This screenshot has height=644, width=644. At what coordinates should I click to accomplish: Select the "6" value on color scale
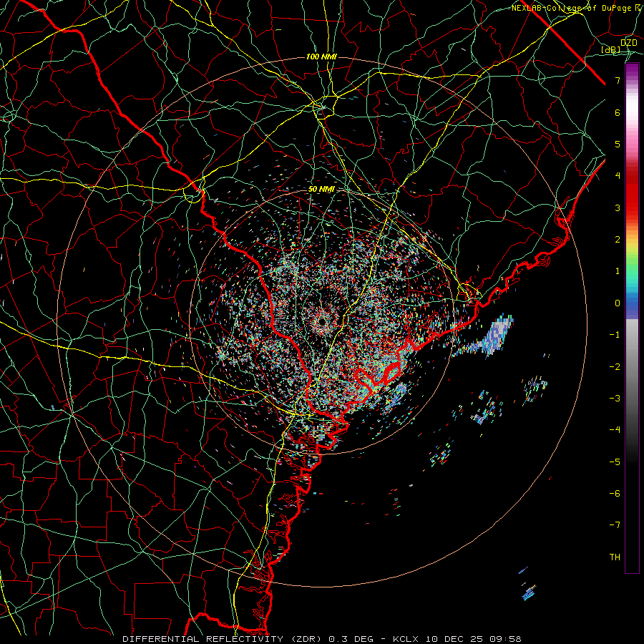pyautogui.click(x=618, y=112)
